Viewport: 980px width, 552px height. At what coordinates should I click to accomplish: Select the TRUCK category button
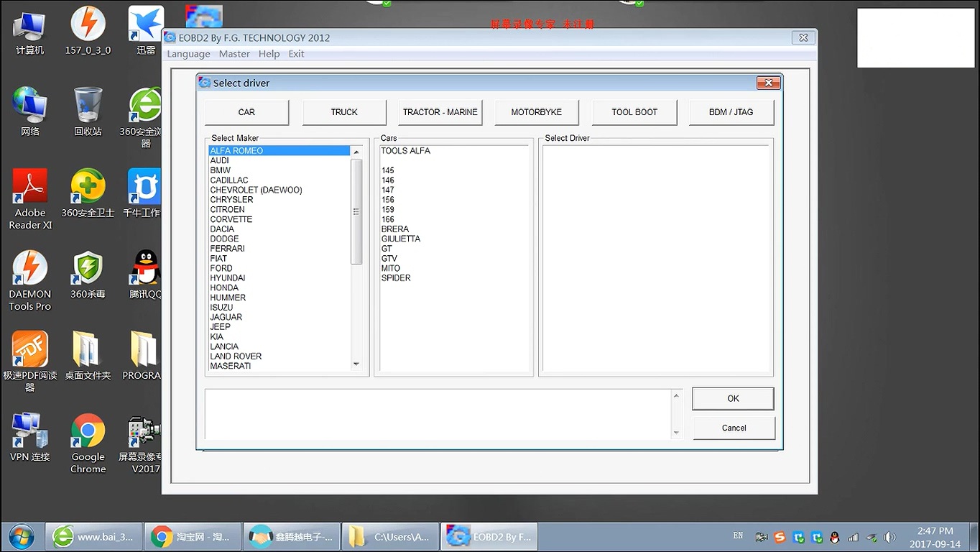click(344, 112)
